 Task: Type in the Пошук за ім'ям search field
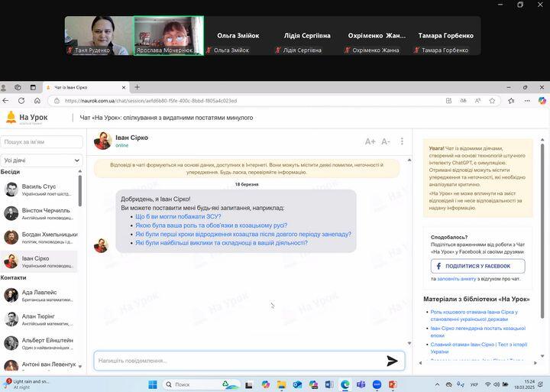point(41,142)
